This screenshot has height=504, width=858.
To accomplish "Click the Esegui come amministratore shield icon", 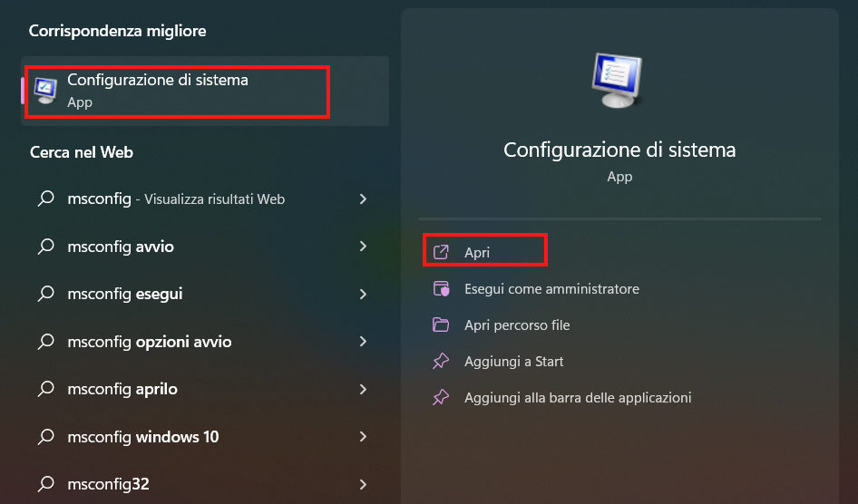I will click(442, 289).
